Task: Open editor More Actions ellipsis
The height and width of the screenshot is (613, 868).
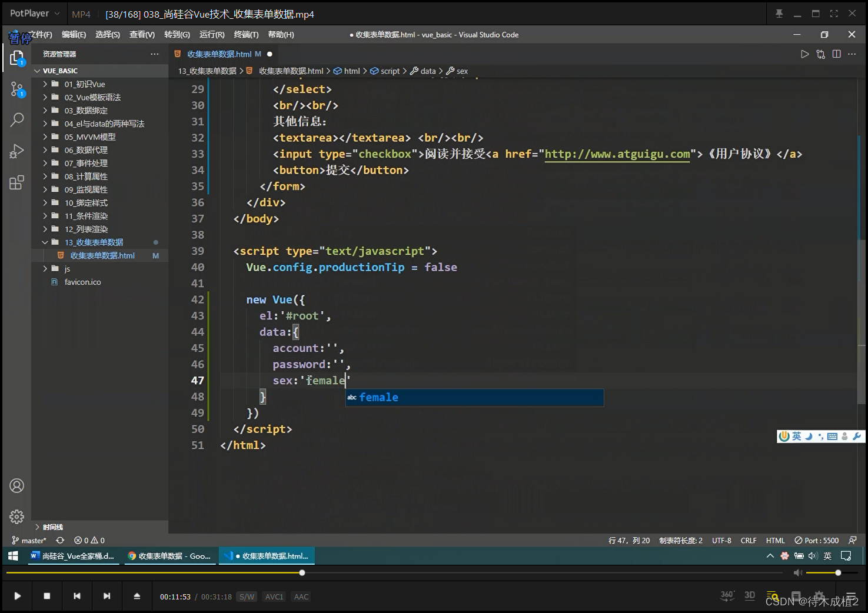Action: point(852,54)
